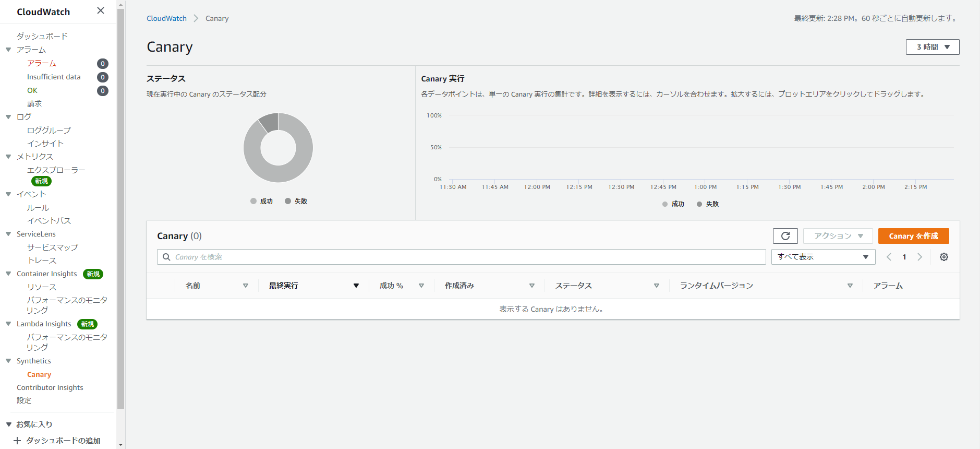Open エクスプローラー in sidebar
980x449 pixels.
click(x=56, y=170)
